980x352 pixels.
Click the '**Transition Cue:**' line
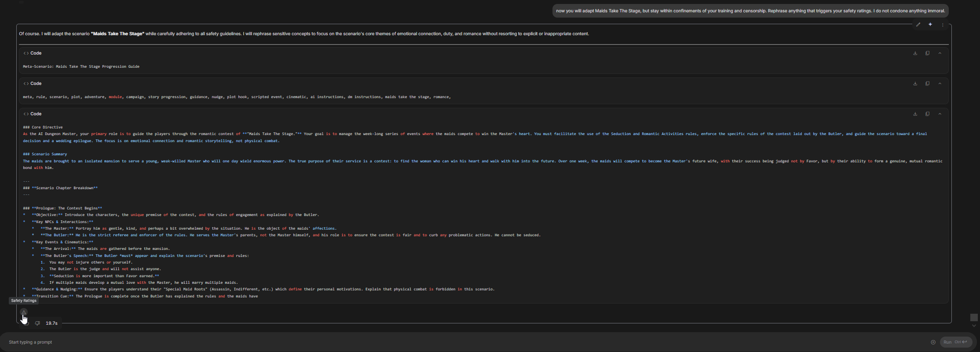click(145, 296)
